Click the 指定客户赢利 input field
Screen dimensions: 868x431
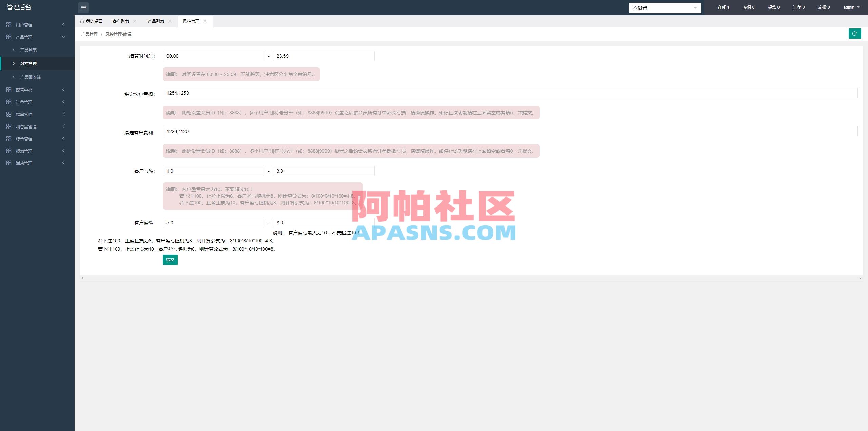(x=510, y=131)
